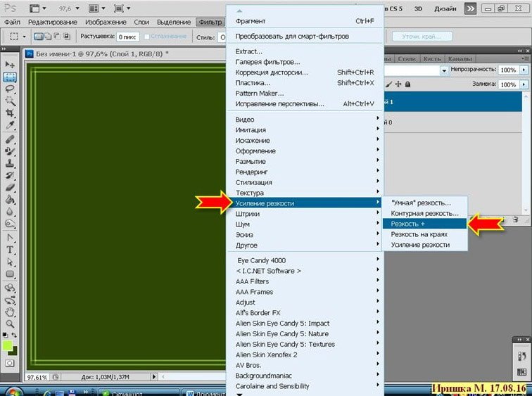The height and width of the screenshot is (396, 532).
Task: Choose the Clone Stamp tool
Action: coord(11,163)
